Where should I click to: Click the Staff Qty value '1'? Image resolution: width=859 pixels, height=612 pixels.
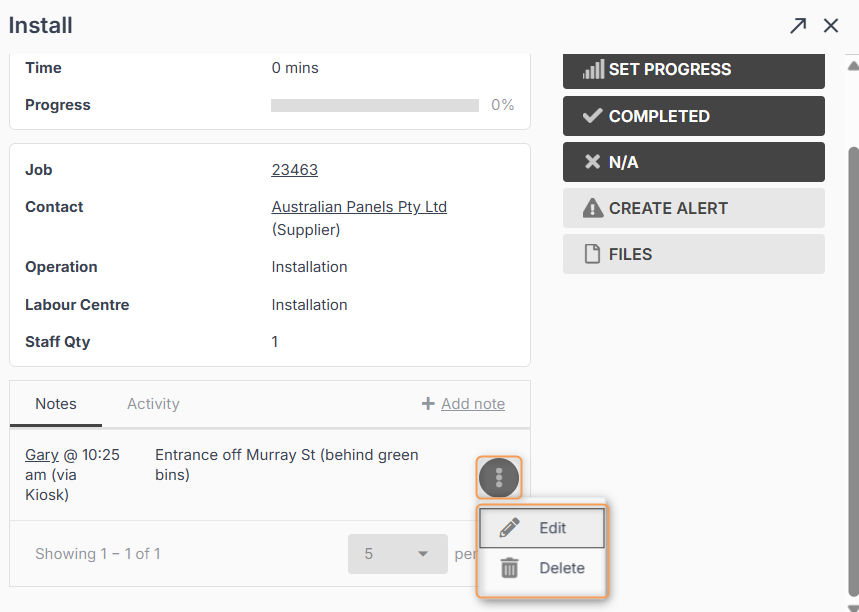[x=274, y=342]
